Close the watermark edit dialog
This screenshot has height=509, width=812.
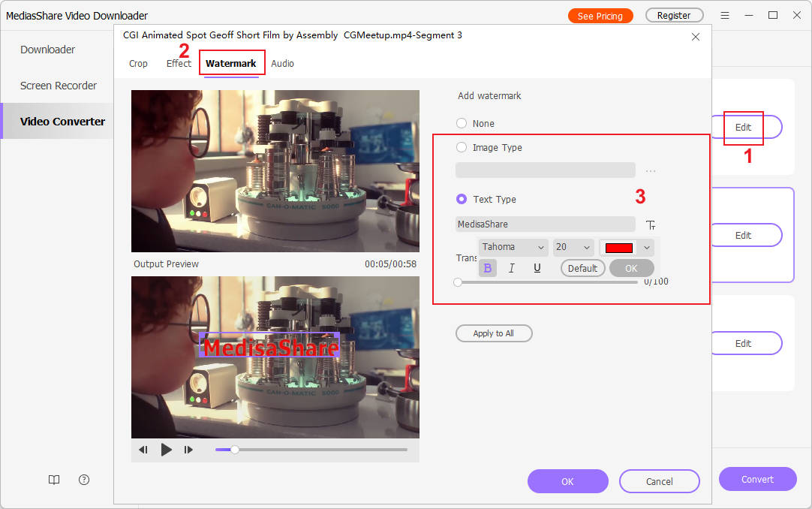click(696, 37)
